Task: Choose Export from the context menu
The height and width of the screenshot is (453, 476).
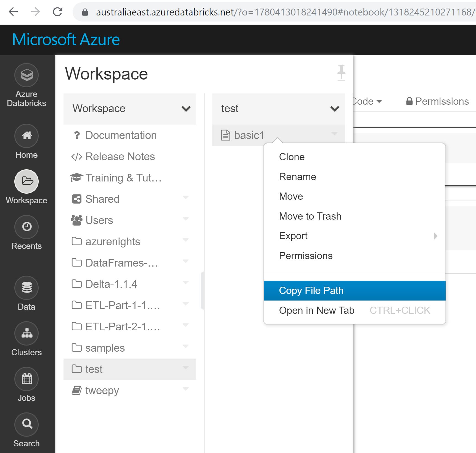Action: (x=355, y=236)
